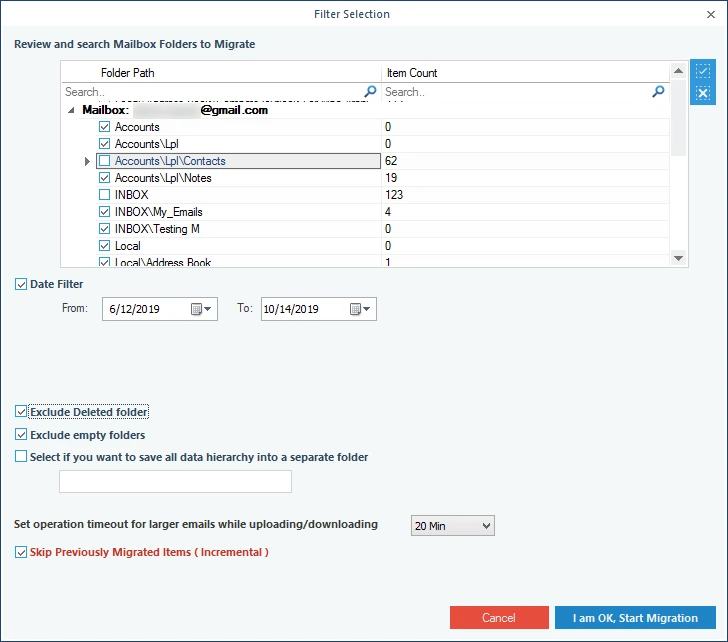Toggle Exclude empty folders checkbox
This screenshot has width=728, height=642.
(x=21, y=434)
